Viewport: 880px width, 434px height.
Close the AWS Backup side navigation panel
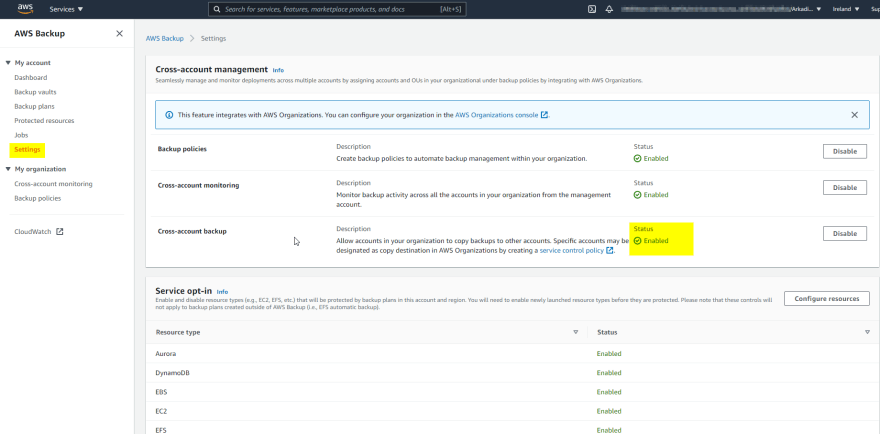click(120, 34)
